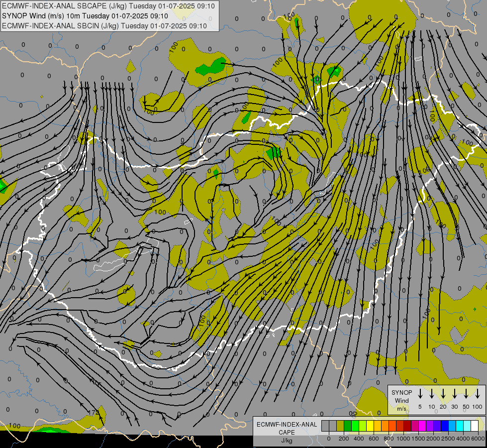Select the olive swatch in CAPE color bar
The height and width of the screenshot is (448, 487).
[340, 426]
